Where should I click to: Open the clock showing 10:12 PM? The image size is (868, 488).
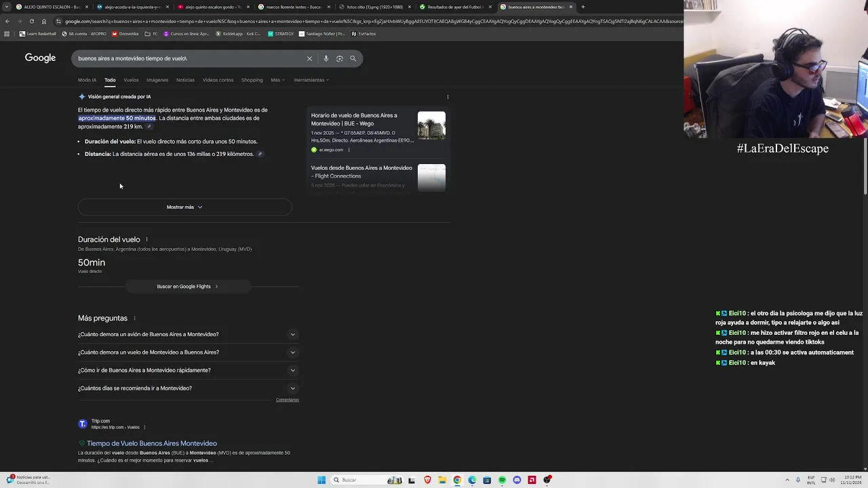(851, 480)
